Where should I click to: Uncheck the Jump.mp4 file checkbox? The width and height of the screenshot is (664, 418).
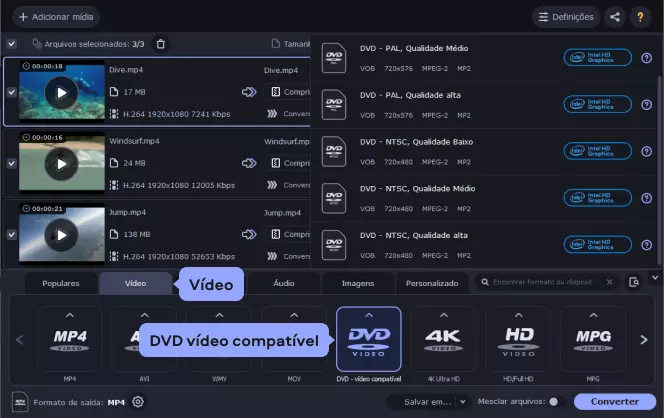(12, 234)
